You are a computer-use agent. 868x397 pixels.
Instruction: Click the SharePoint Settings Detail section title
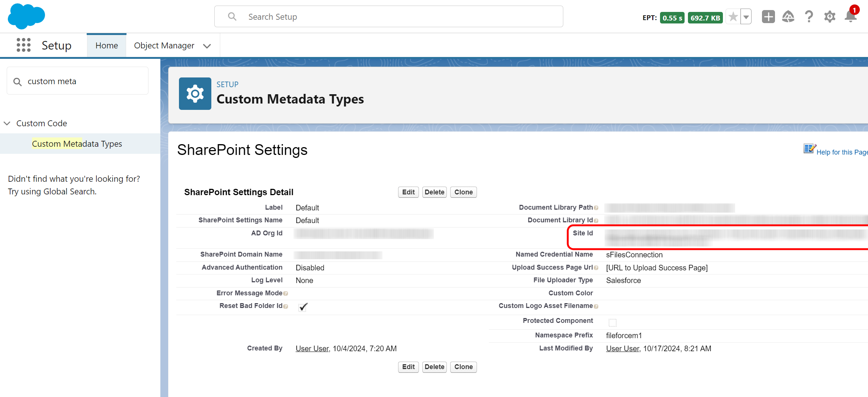[x=239, y=192]
